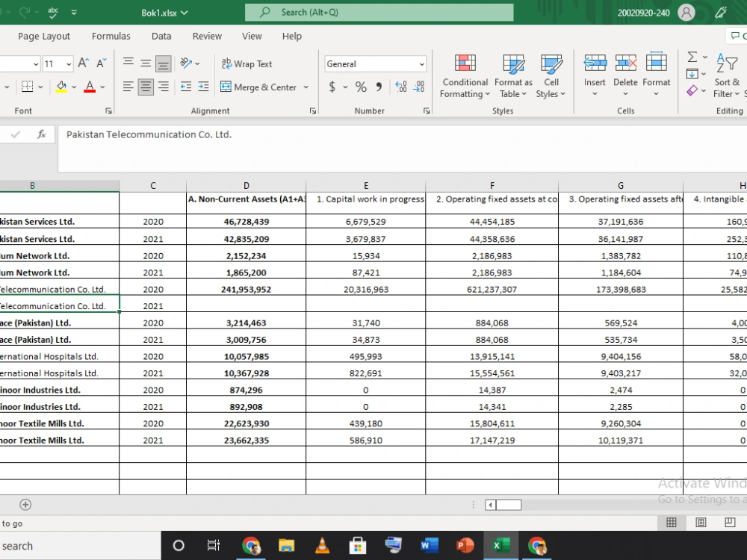Apply Comma Style format

pyautogui.click(x=379, y=87)
